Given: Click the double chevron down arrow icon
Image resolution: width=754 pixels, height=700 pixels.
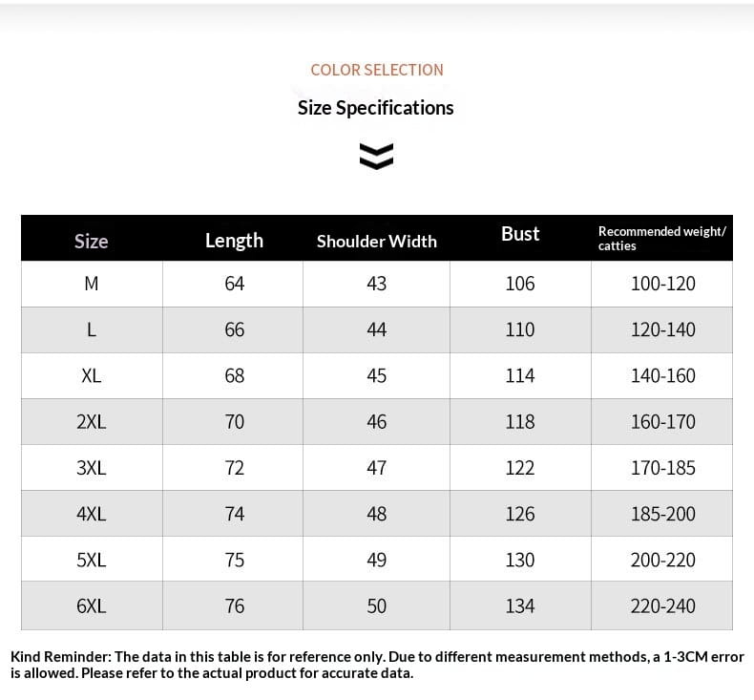Looking at the screenshot, I should (x=376, y=157).
